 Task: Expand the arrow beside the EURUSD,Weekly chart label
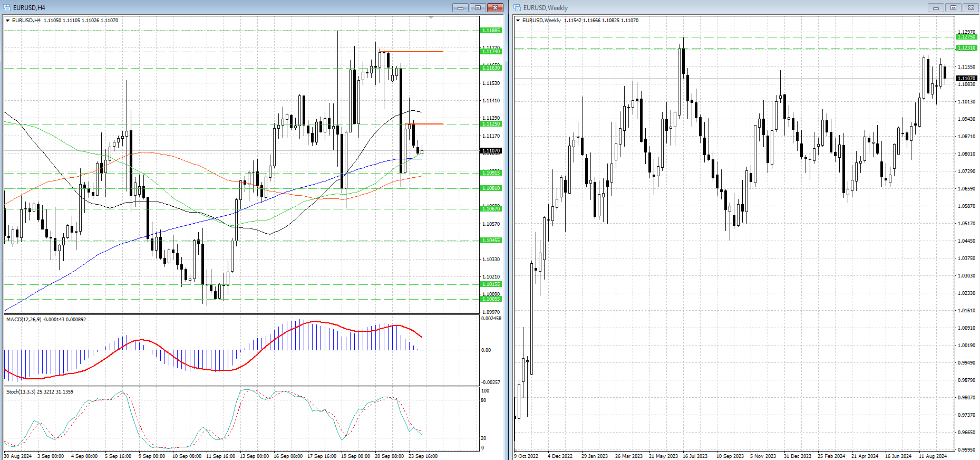point(518,21)
